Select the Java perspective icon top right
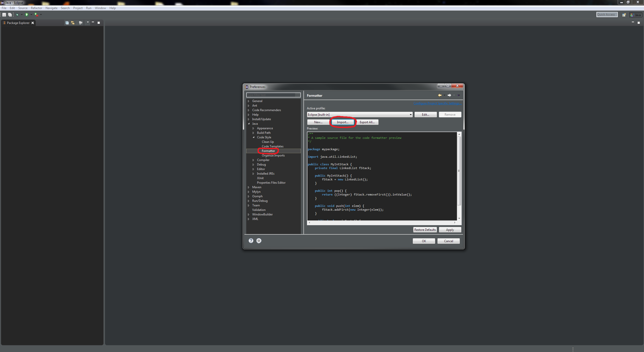644x352 pixels. tap(635, 15)
